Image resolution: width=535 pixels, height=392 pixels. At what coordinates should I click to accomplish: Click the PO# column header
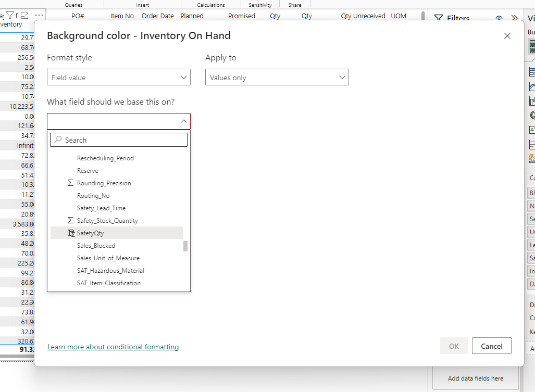(x=78, y=16)
